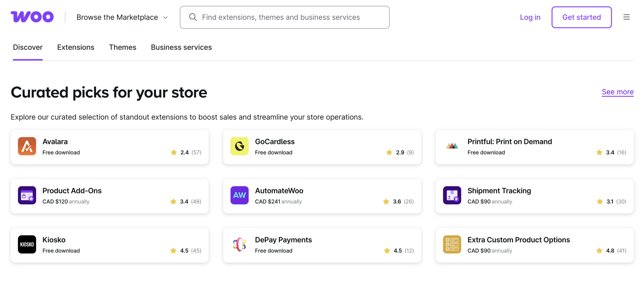Open DePay Payments via its icon

point(239,244)
